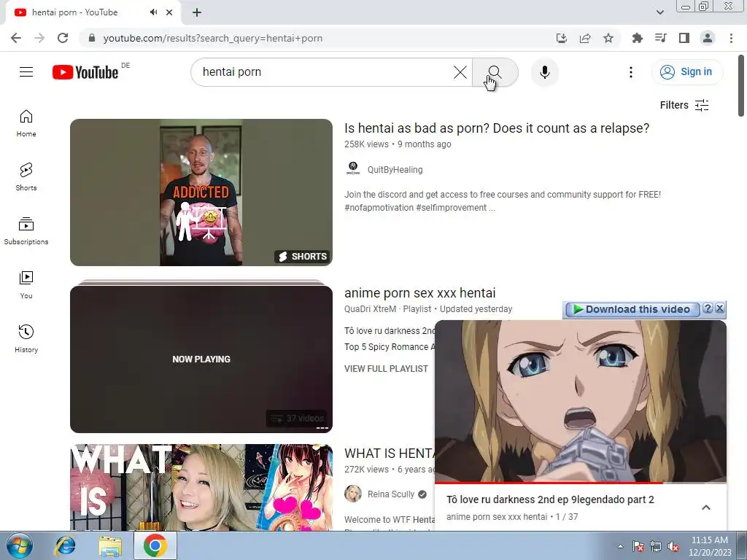Viewport: 747px width, 560px height.
Task: Open Home in the sidebar
Action: pos(26,123)
